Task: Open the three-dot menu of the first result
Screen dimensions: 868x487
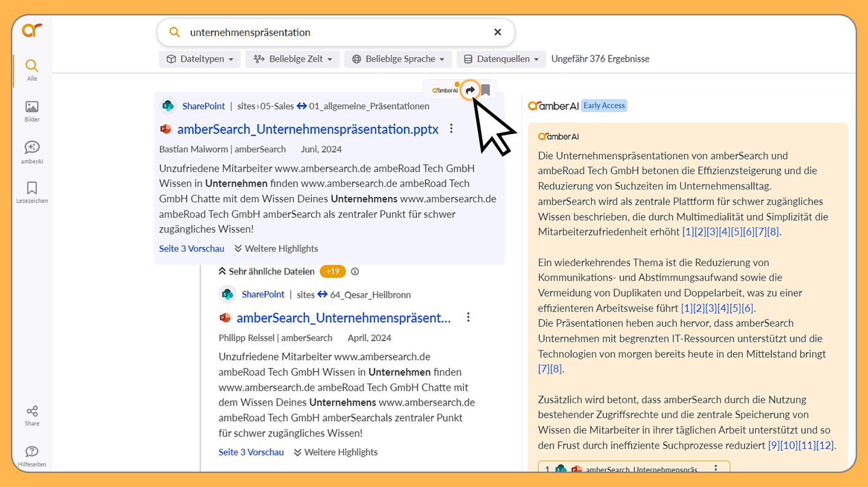Action: tap(451, 129)
